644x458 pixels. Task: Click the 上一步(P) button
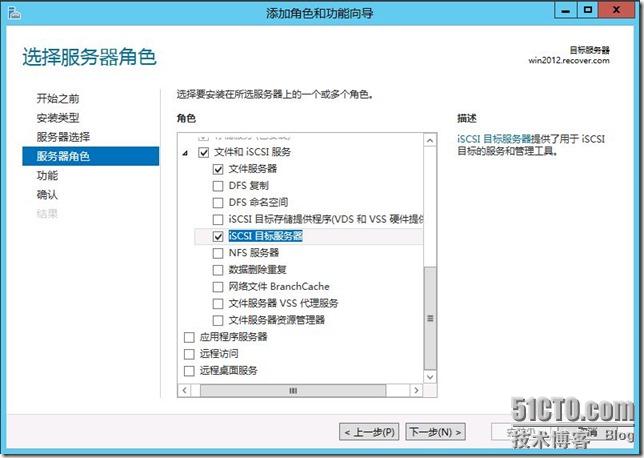tap(369, 432)
